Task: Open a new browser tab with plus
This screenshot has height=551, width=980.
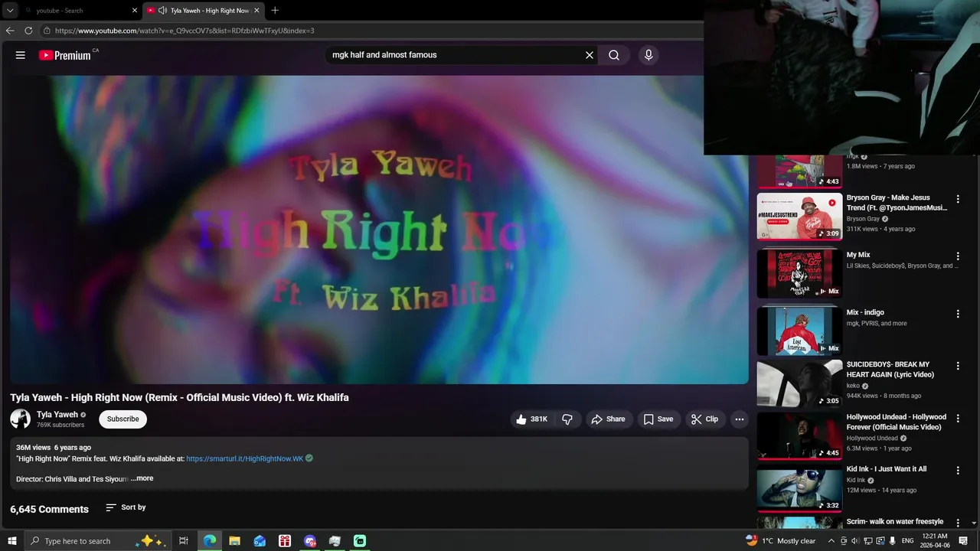Action: (275, 11)
